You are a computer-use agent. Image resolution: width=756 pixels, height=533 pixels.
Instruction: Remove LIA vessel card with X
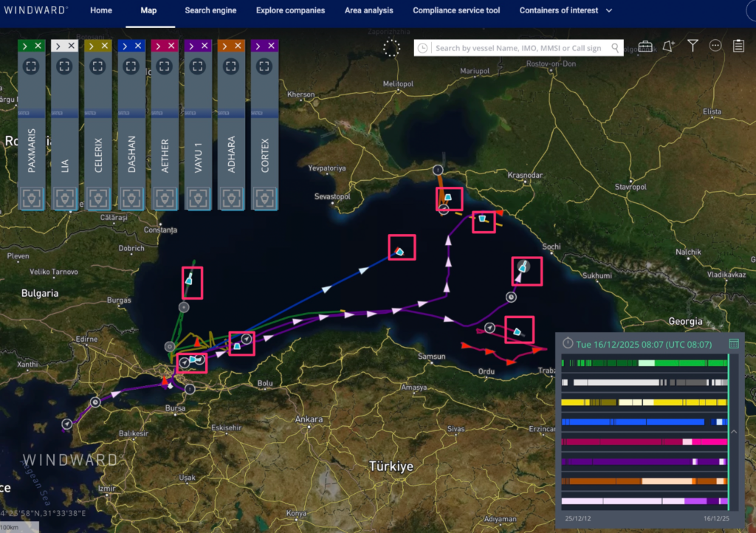[x=72, y=46]
